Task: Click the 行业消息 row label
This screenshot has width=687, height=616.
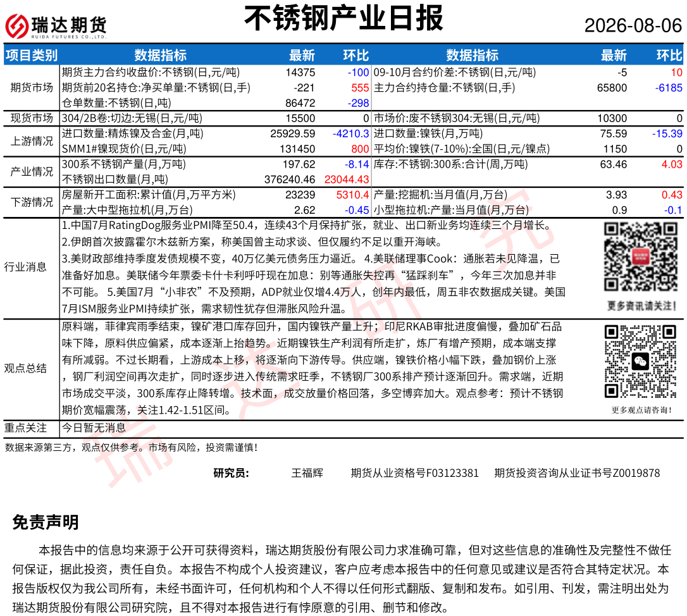Action: coord(25,267)
